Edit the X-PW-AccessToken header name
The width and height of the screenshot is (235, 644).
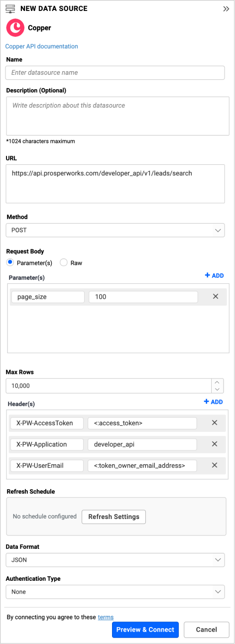(x=47, y=423)
